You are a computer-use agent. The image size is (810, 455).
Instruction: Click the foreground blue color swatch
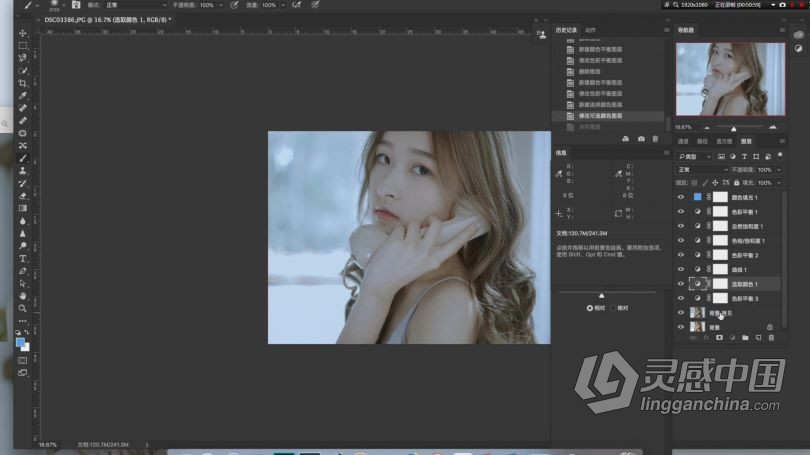[21, 342]
